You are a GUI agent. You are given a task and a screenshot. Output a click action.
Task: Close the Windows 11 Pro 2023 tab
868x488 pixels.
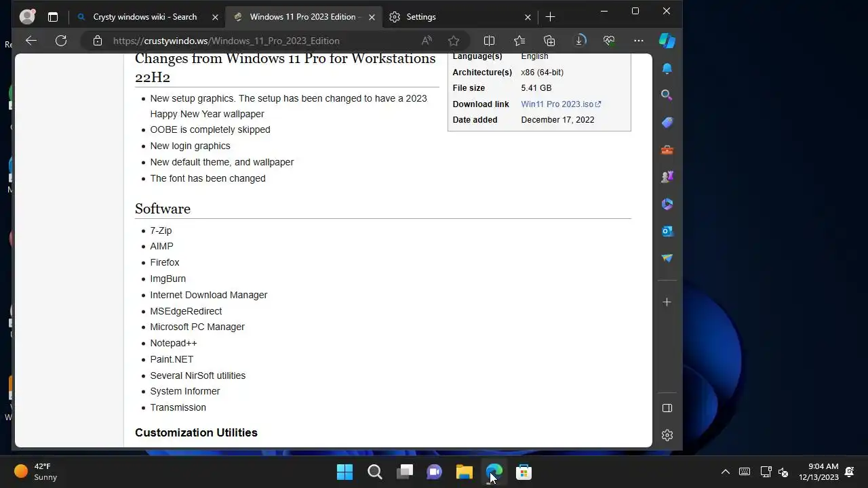click(x=372, y=17)
